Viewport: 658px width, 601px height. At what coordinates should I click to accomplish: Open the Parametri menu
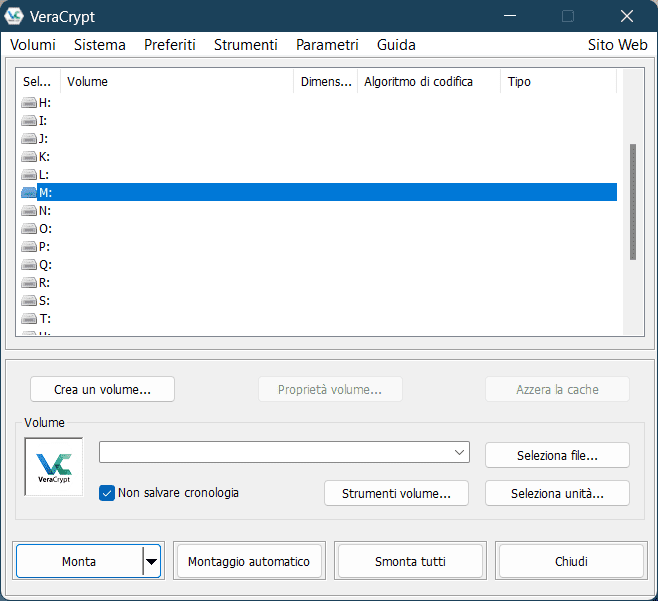point(327,45)
